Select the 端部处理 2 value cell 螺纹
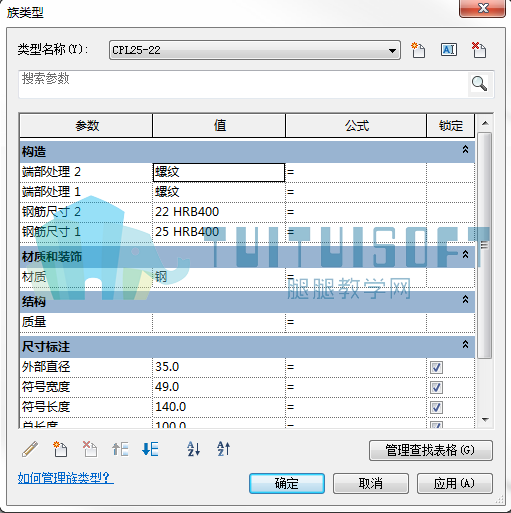511x513 pixels. [219, 172]
